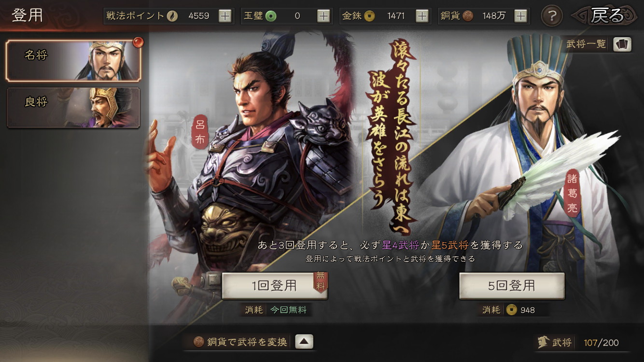The width and height of the screenshot is (644, 362).
Task: Click the 武将 107/200 counter
Action: click(x=578, y=343)
